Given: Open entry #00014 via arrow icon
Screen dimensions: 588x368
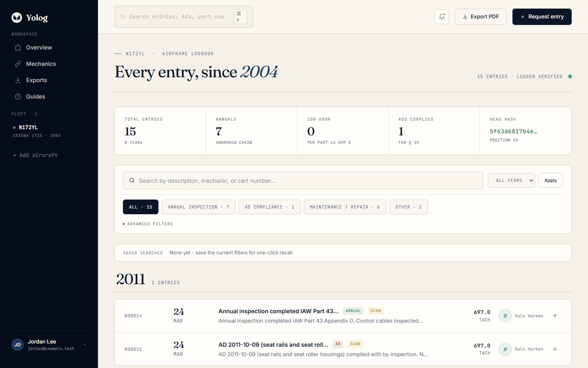Looking at the screenshot, I should [x=555, y=316].
